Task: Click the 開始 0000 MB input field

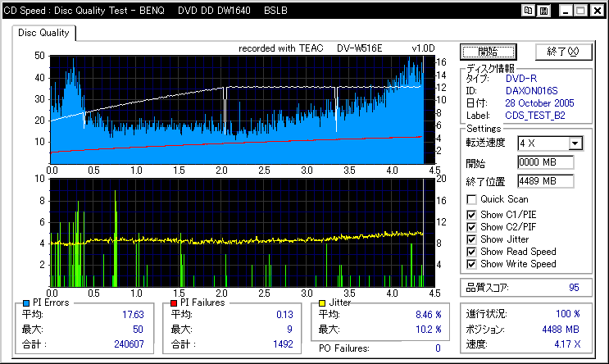Action: pos(545,162)
